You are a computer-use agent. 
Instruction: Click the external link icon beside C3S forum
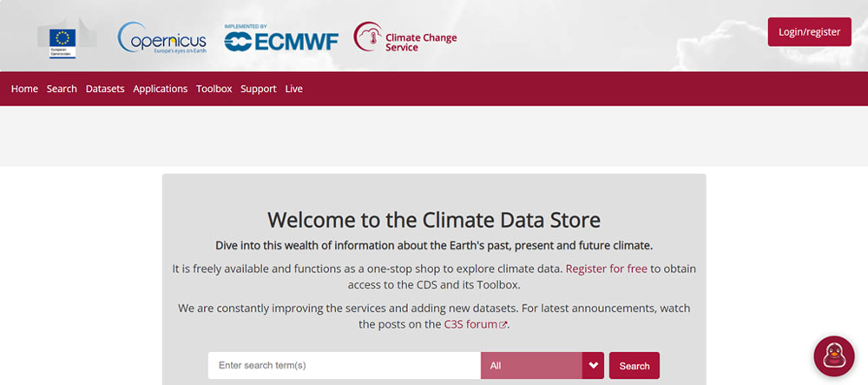coord(503,325)
